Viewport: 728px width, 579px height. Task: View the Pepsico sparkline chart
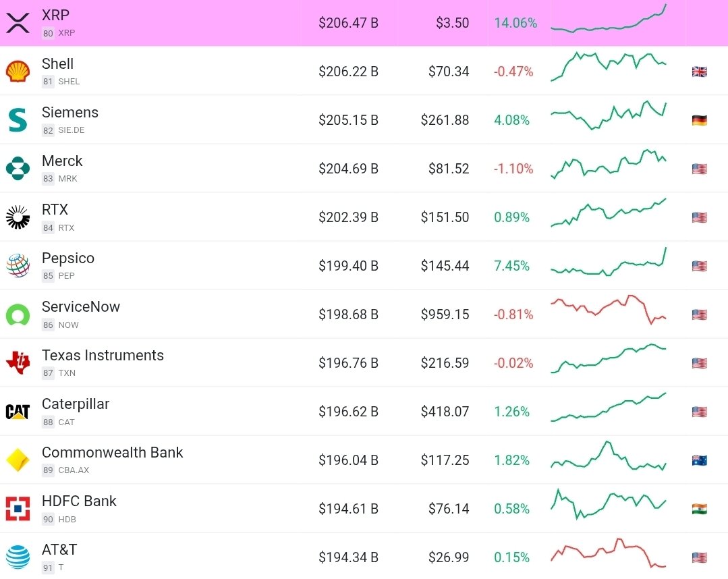coord(609,262)
